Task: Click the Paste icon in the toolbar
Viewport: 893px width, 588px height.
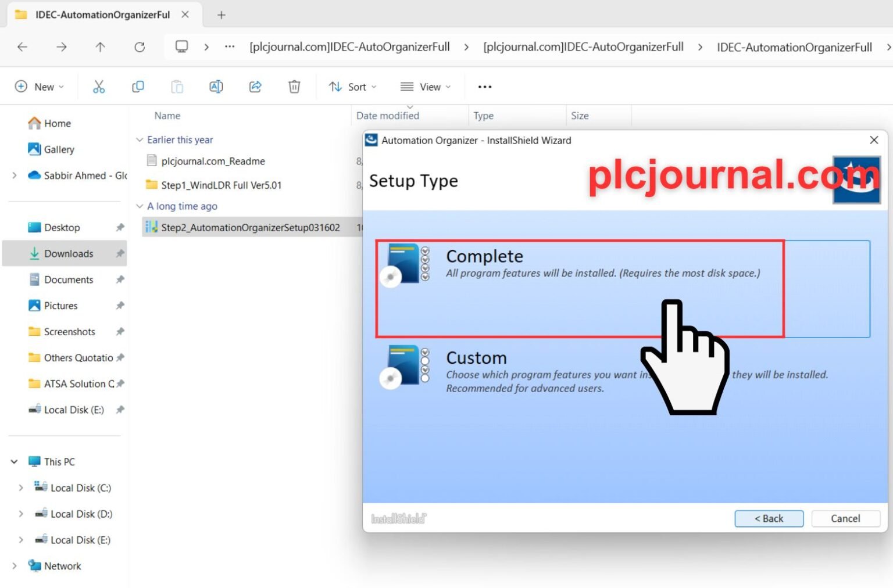Action: pos(177,86)
